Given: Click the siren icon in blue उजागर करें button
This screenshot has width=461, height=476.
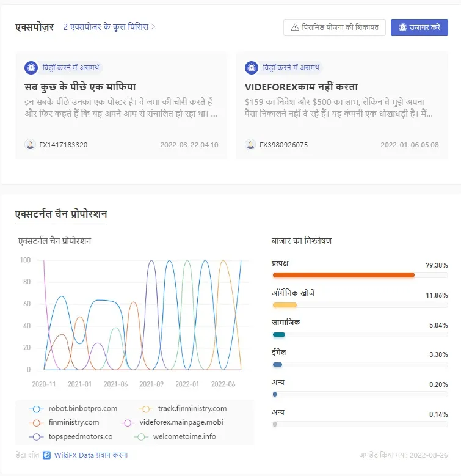Looking at the screenshot, I should 402,27.
